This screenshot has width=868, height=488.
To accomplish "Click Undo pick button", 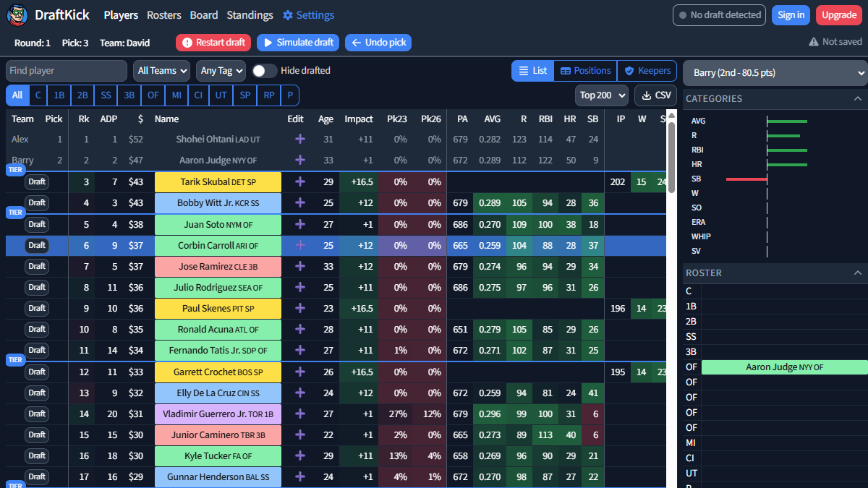I will click(x=378, y=43).
